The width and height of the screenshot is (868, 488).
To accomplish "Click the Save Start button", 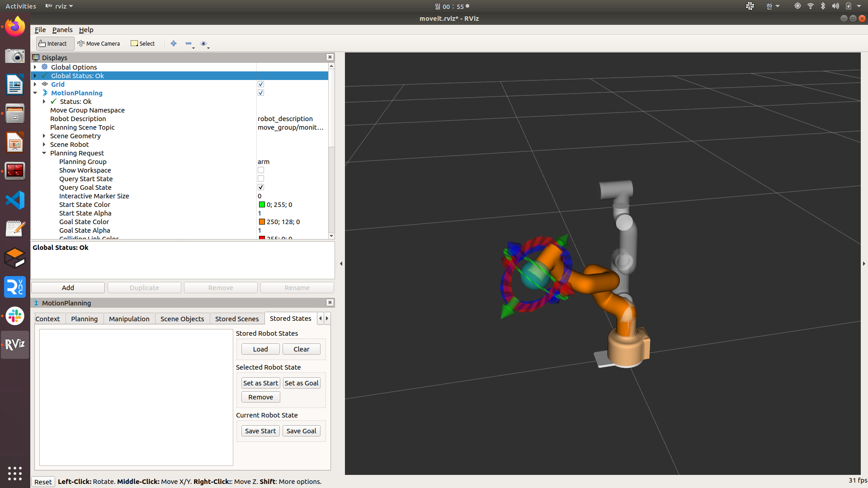I will tap(260, 431).
